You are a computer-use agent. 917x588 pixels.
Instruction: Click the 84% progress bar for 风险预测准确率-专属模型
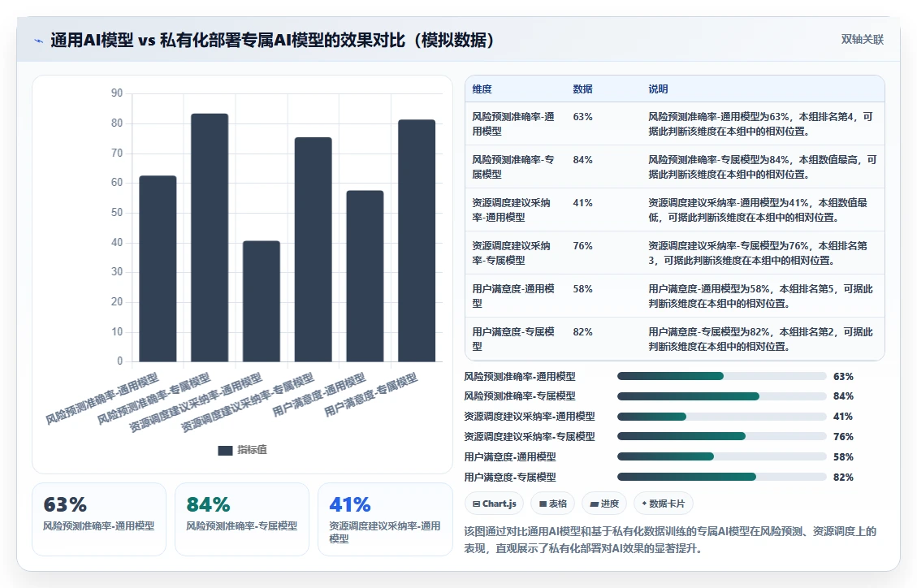tap(722, 396)
